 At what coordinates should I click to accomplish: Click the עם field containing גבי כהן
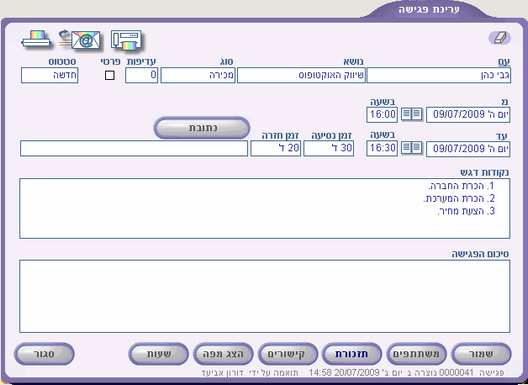point(439,75)
